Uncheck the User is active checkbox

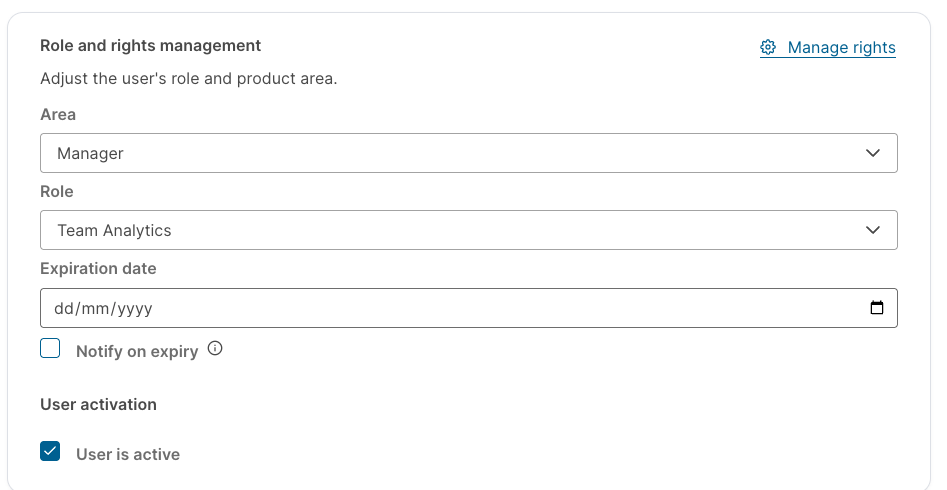(50, 451)
